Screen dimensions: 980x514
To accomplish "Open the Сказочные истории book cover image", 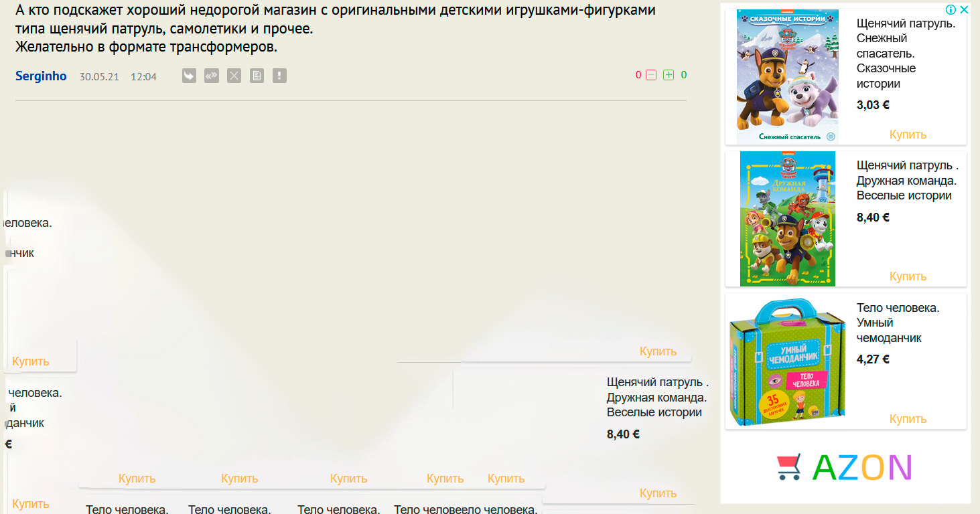I will tap(787, 76).
